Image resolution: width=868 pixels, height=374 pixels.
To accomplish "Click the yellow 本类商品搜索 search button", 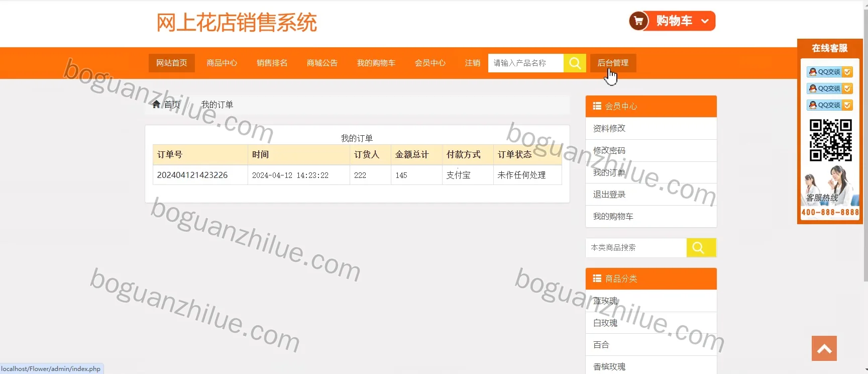I will [701, 248].
